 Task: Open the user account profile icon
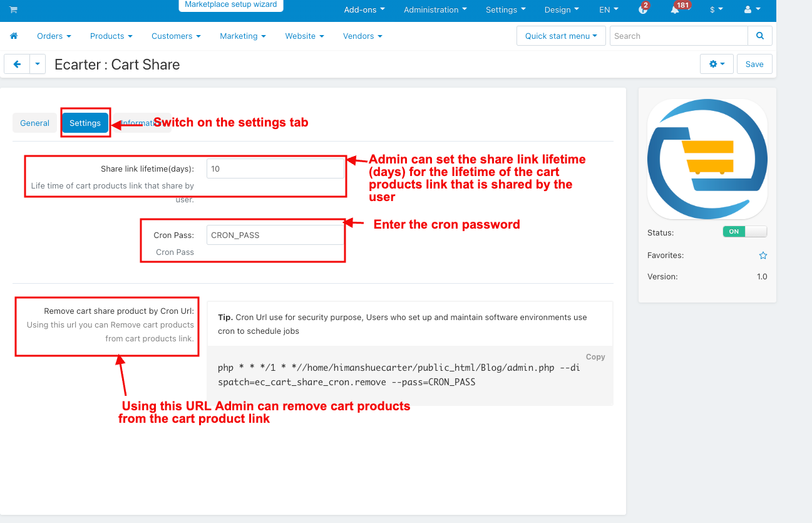[x=751, y=10]
